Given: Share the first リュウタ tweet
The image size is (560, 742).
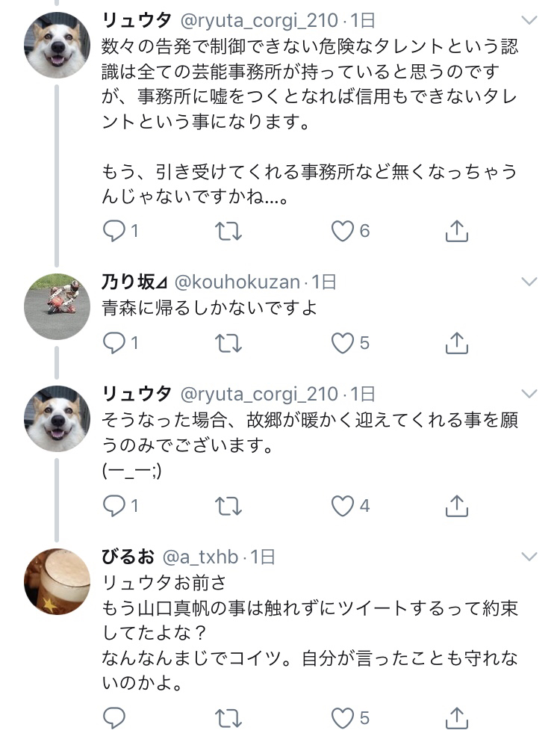Looking at the screenshot, I should pos(456,232).
